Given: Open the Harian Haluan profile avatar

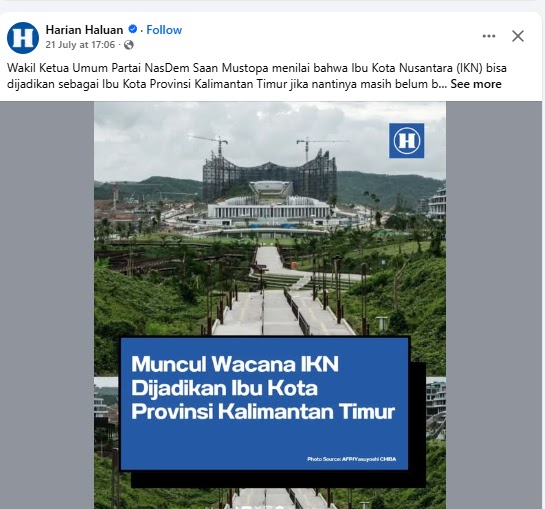Looking at the screenshot, I should 23,38.
